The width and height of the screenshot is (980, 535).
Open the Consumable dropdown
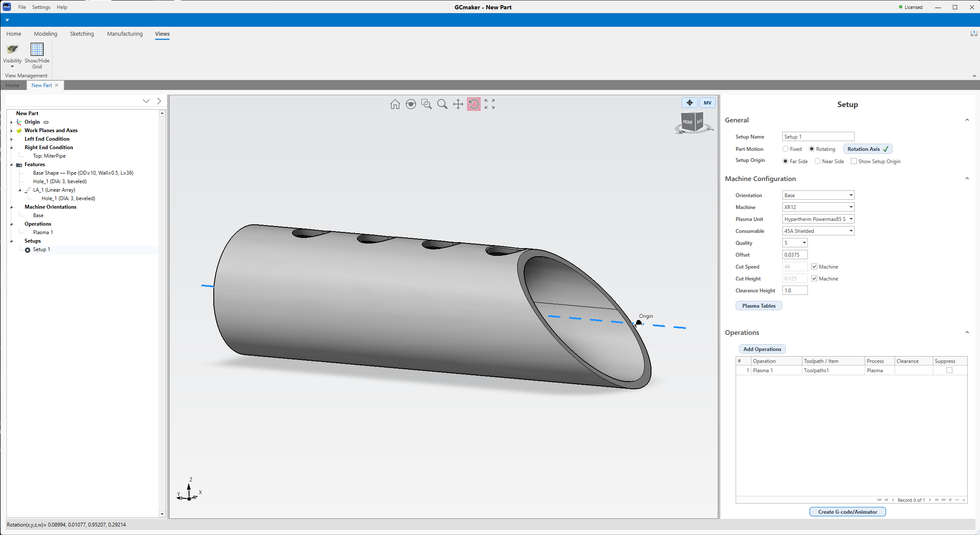pos(851,231)
